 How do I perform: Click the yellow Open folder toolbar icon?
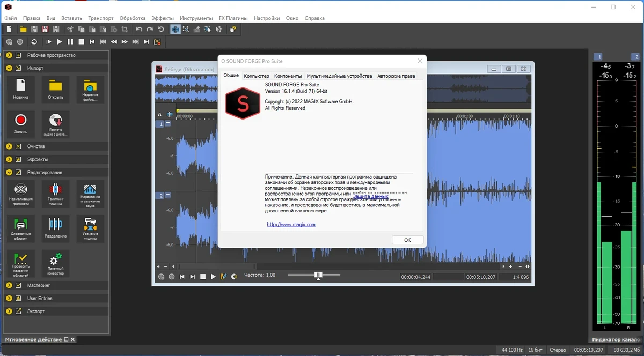coord(23,29)
